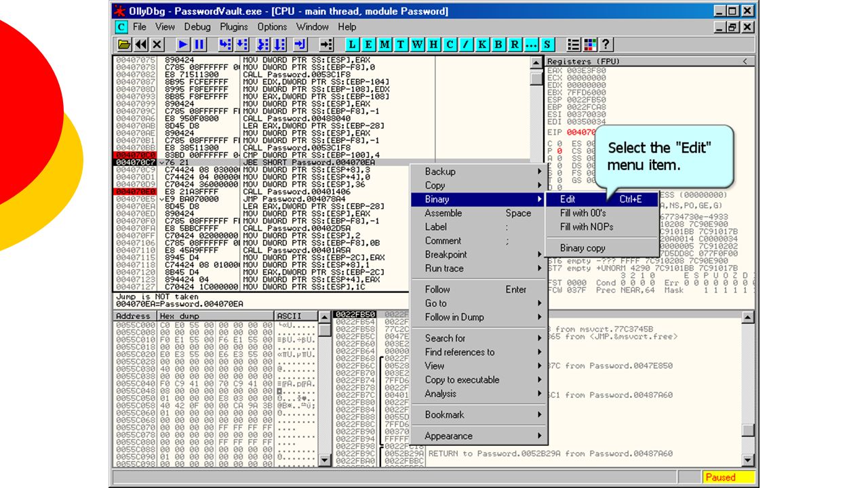Select Edit in the Binary submenu
Screen dimensions: 868x488
pos(602,199)
